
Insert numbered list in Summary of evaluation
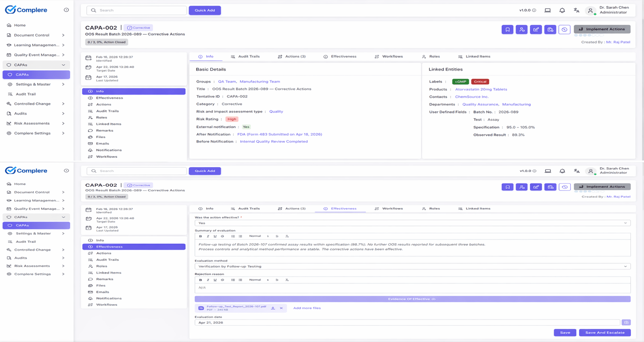point(233,236)
